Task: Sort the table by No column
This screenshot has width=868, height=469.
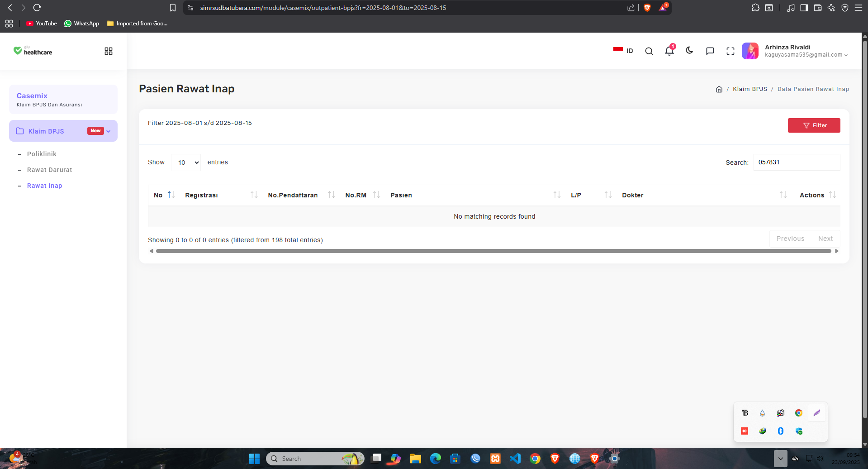Action: [164, 195]
